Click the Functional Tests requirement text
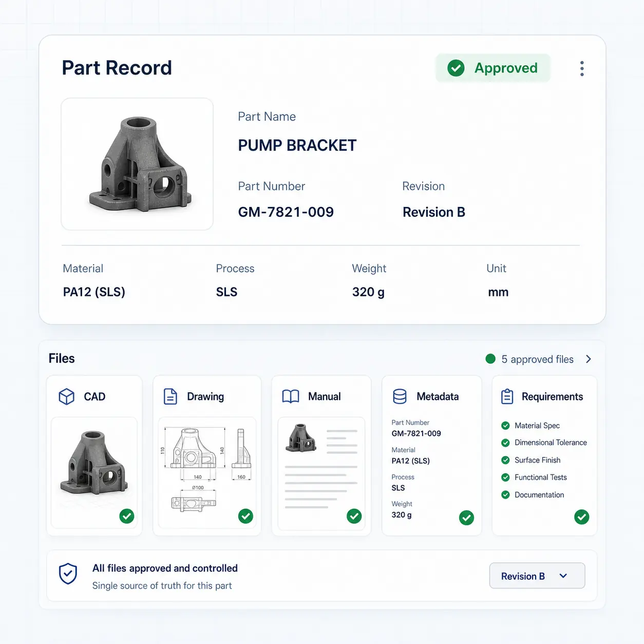The height and width of the screenshot is (644, 644). 541,478
